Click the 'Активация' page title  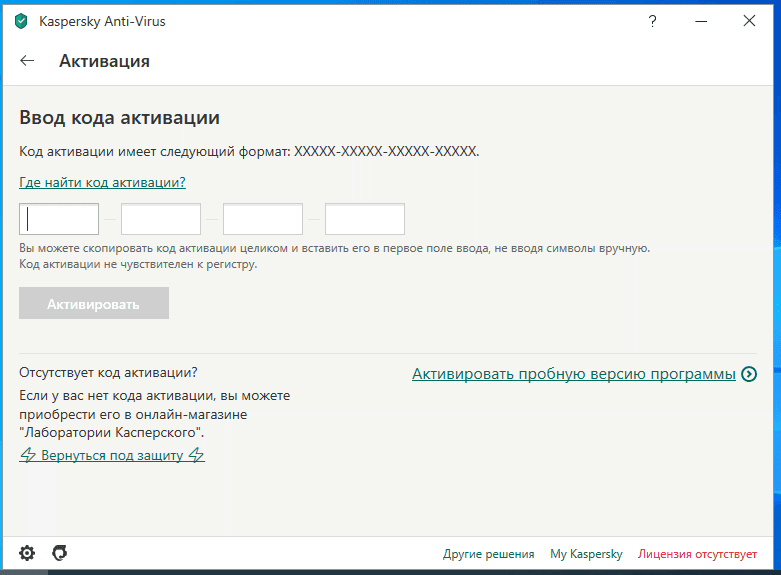104,61
